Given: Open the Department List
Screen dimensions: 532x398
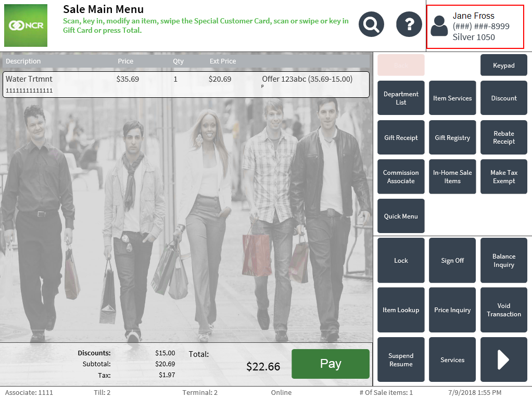Looking at the screenshot, I should coord(401,98).
